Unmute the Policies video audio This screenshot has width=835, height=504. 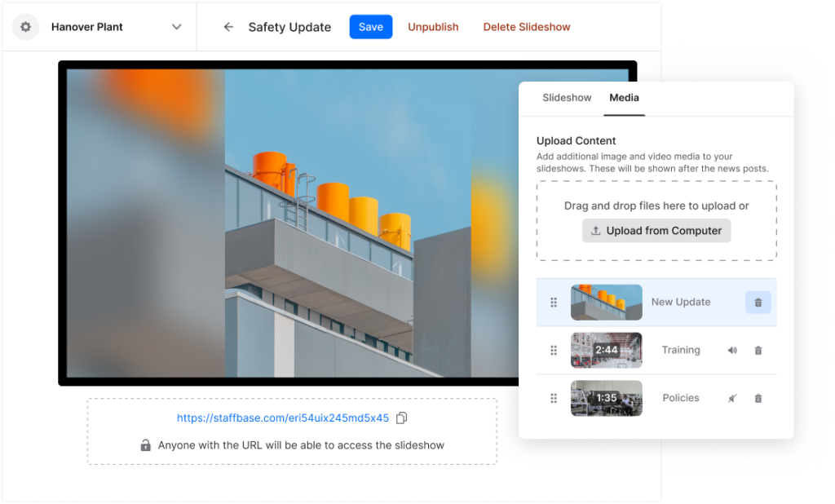[732, 399]
